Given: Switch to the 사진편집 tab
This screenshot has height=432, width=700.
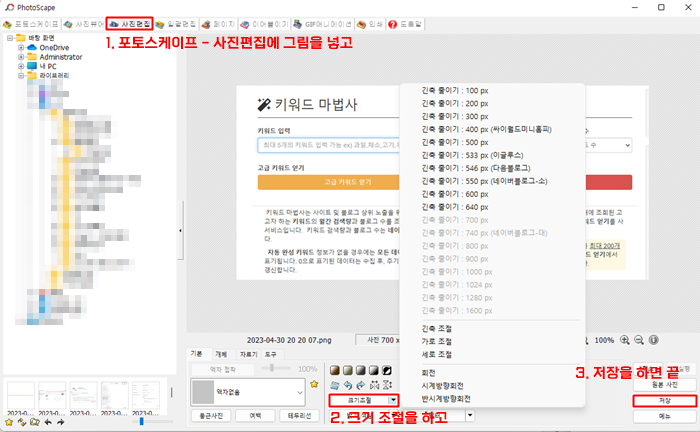Looking at the screenshot, I should (129, 24).
